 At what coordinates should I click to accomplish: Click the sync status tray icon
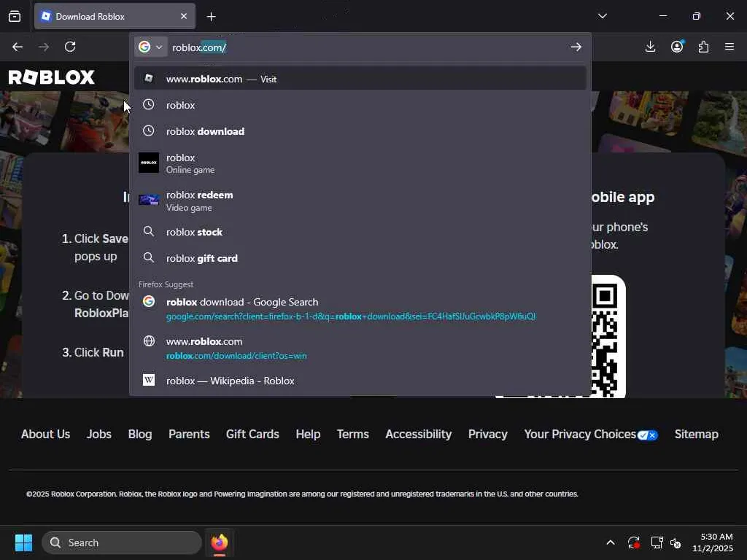634,542
